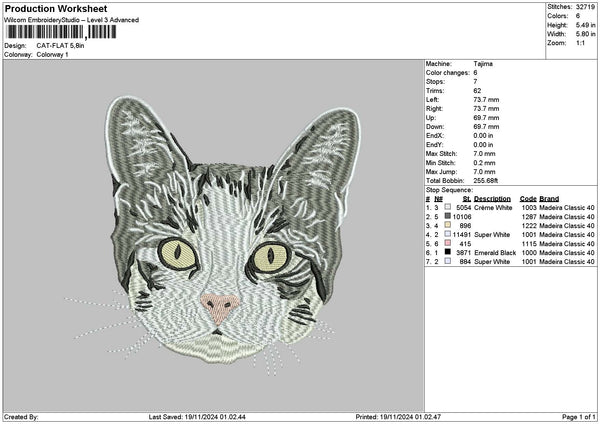Select thread code 1003
The image size is (600, 424).
[529, 208]
